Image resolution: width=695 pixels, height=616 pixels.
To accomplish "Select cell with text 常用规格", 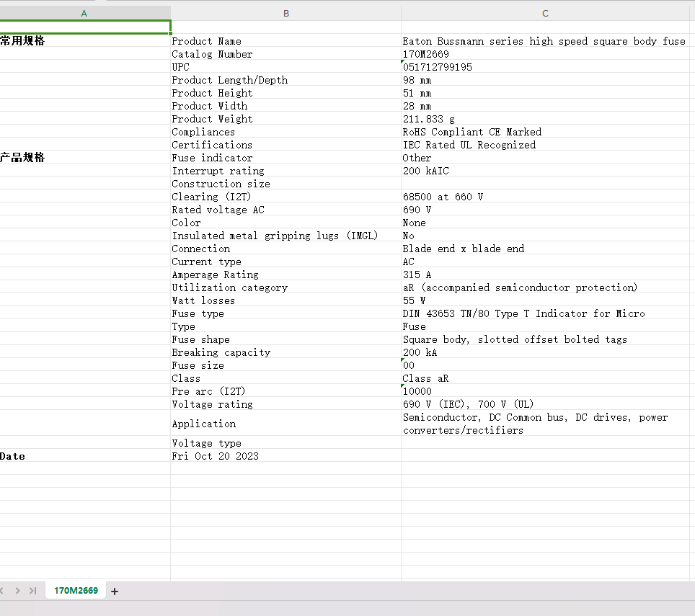I will [85, 41].
